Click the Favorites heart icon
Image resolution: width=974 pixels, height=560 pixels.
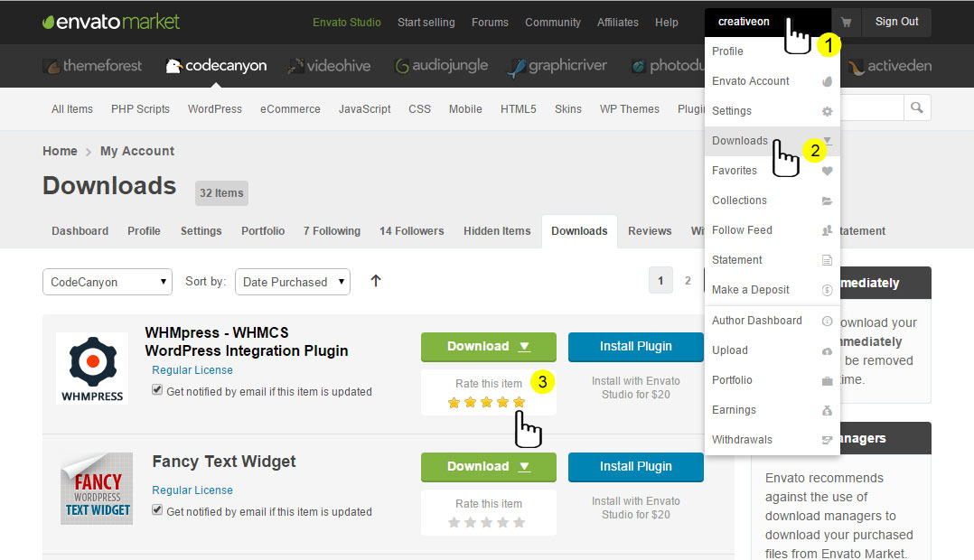827,171
